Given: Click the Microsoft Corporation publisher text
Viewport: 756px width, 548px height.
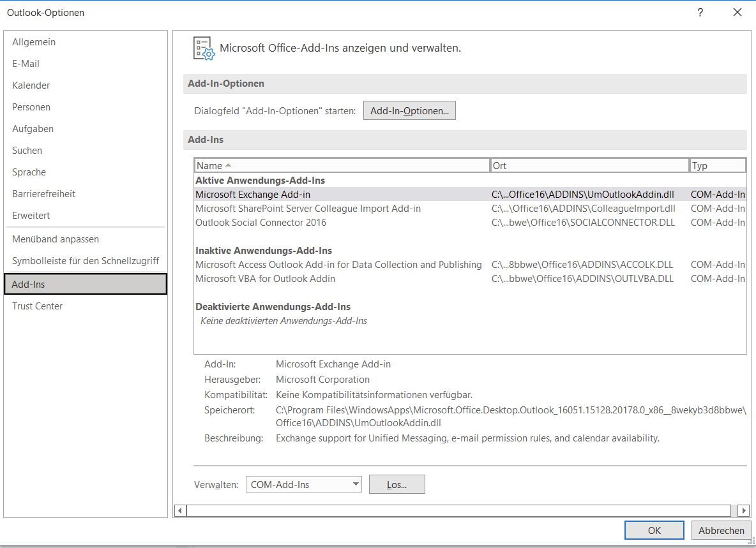Looking at the screenshot, I should tap(322, 380).
